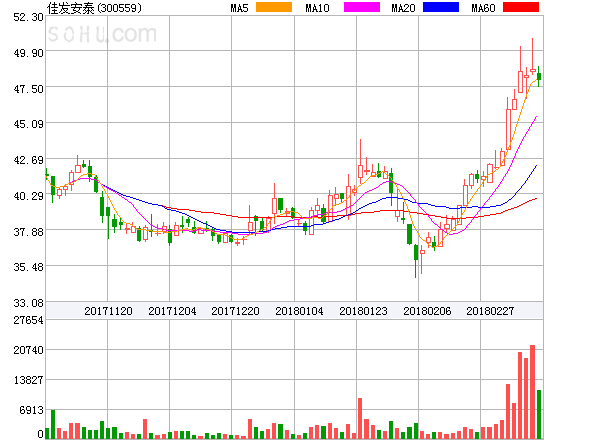The image size is (600, 440).
Task: Click the MA20 legend label
Action: (x=403, y=8)
